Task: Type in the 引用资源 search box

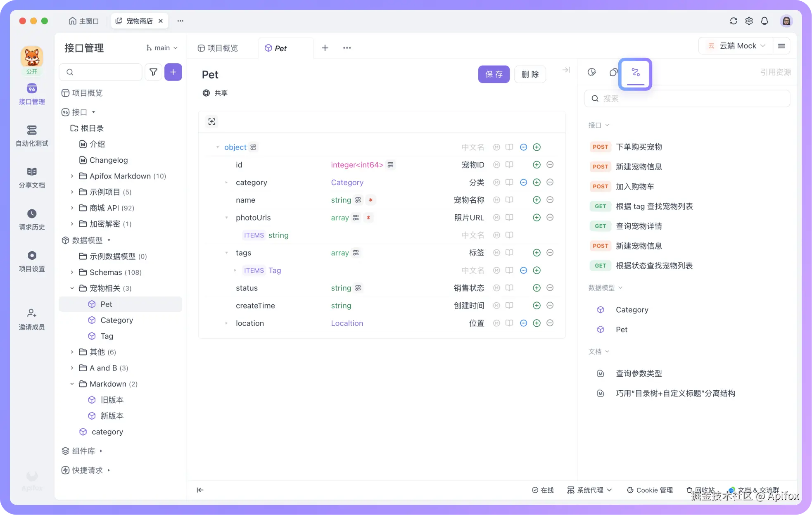Action: (687, 98)
